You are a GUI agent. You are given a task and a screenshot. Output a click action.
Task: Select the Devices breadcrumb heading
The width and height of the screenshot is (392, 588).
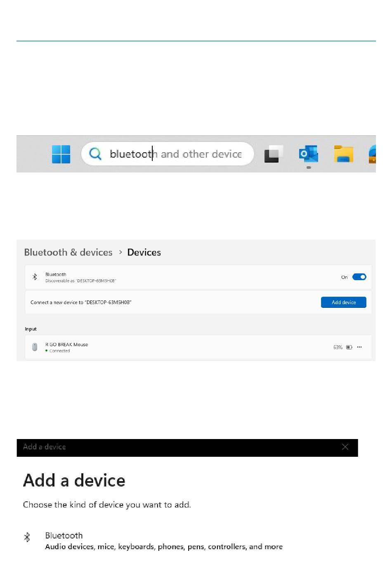pyautogui.click(x=144, y=252)
